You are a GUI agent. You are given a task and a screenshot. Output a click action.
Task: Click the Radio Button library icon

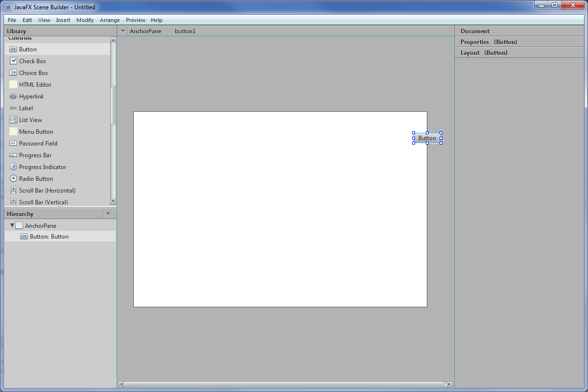[x=13, y=178]
